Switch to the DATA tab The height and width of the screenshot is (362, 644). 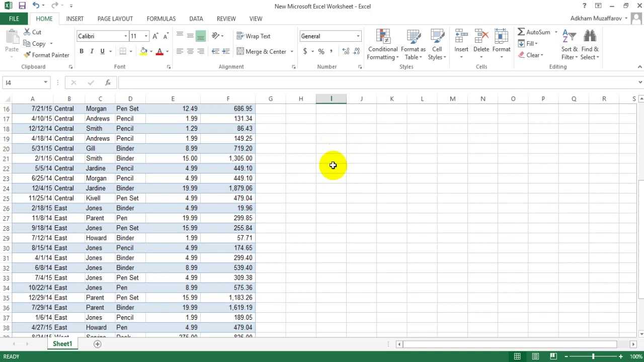tap(196, 19)
